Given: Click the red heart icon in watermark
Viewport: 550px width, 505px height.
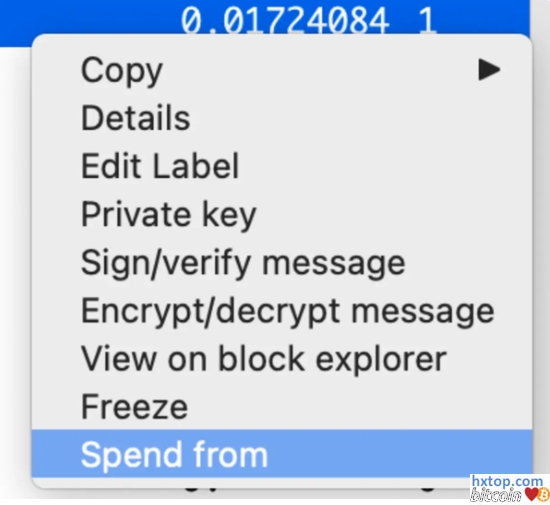Looking at the screenshot, I should [x=532, y=495].
